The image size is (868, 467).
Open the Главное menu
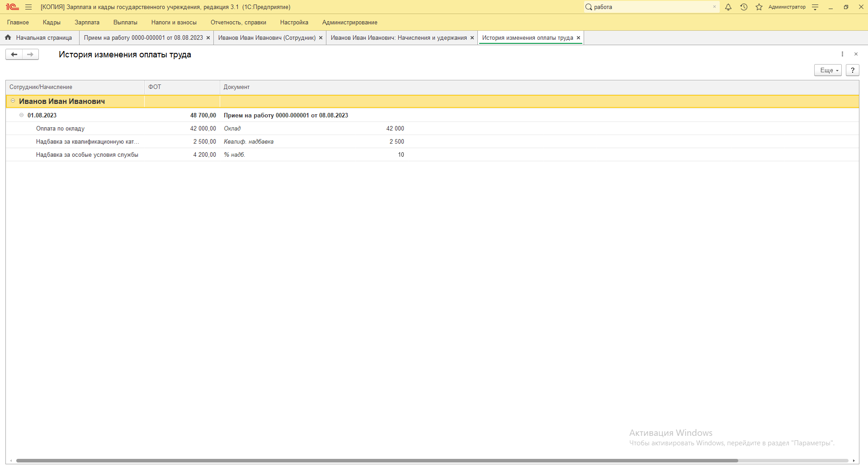[18, 23]
